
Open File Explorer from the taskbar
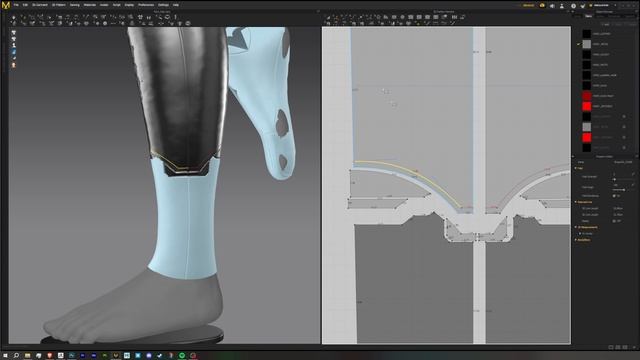(27, 356)
